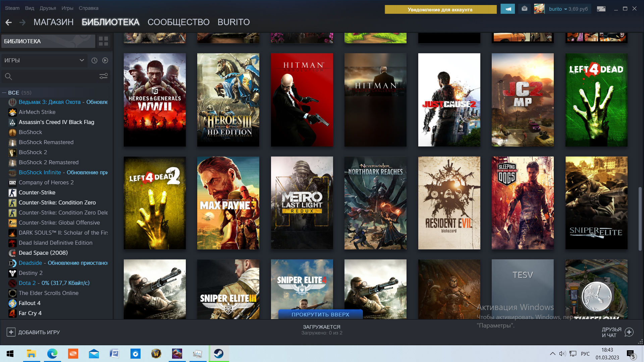The height and width of the screenshot is (362, 644).
Task: Open Hitman Absolution cover
Action: point(302,100)
